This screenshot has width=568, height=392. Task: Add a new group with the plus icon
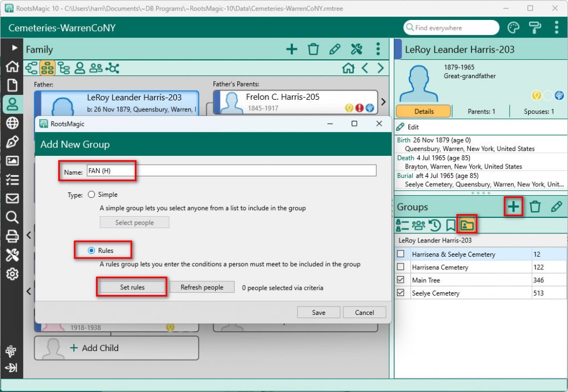tap(513, 207)
